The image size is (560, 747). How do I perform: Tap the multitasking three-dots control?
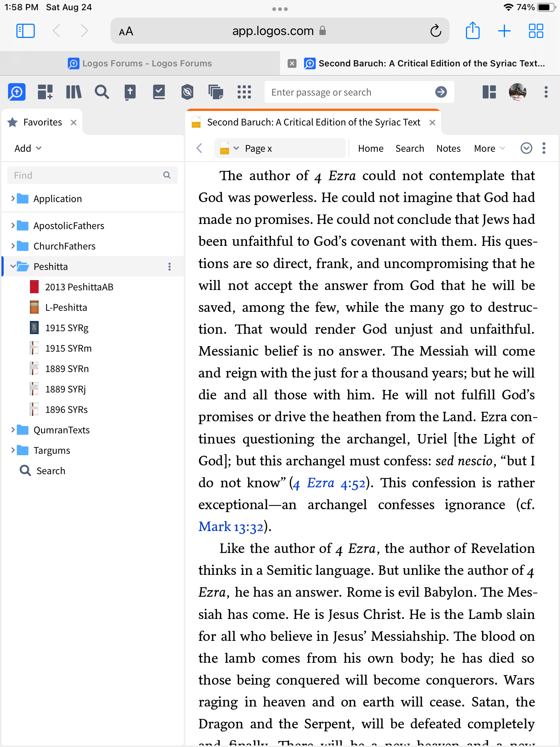[x=280, y=9]
